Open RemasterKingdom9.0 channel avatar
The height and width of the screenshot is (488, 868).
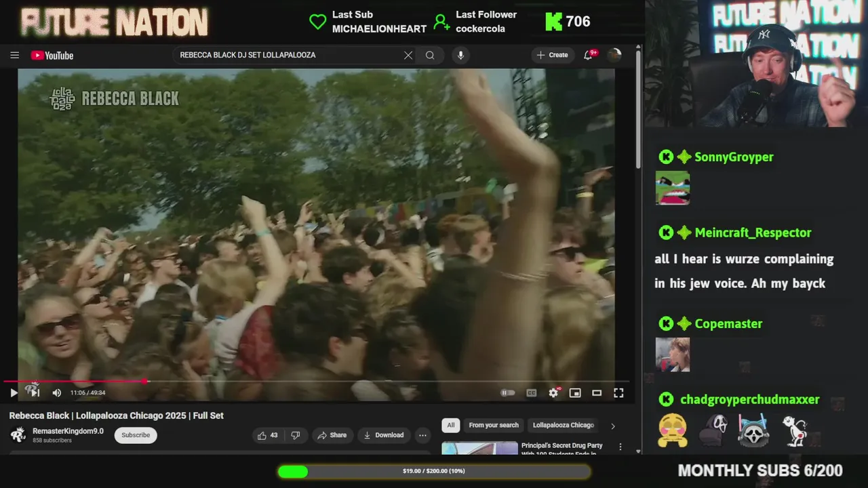point(18,434)
